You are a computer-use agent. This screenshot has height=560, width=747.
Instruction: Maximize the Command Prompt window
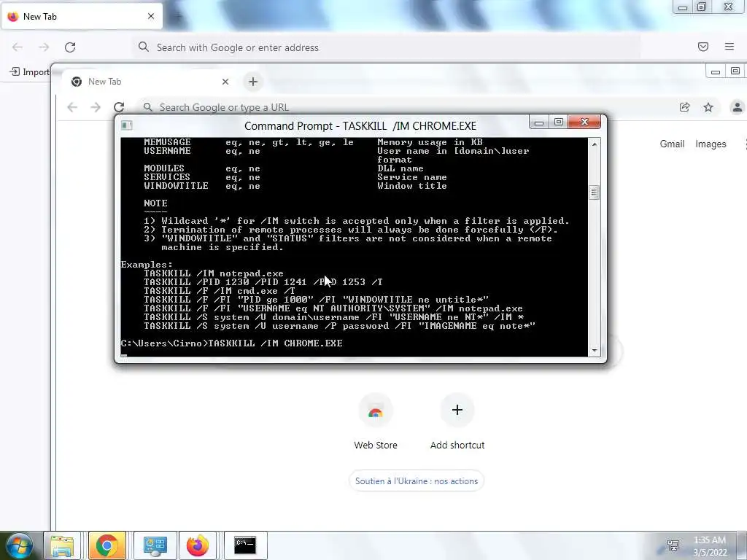coord(558,122)
